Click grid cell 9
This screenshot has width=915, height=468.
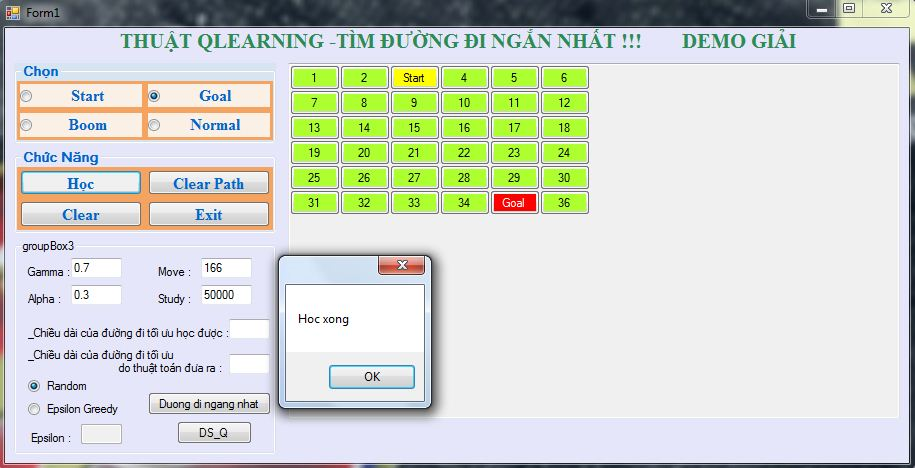[414, 103]
